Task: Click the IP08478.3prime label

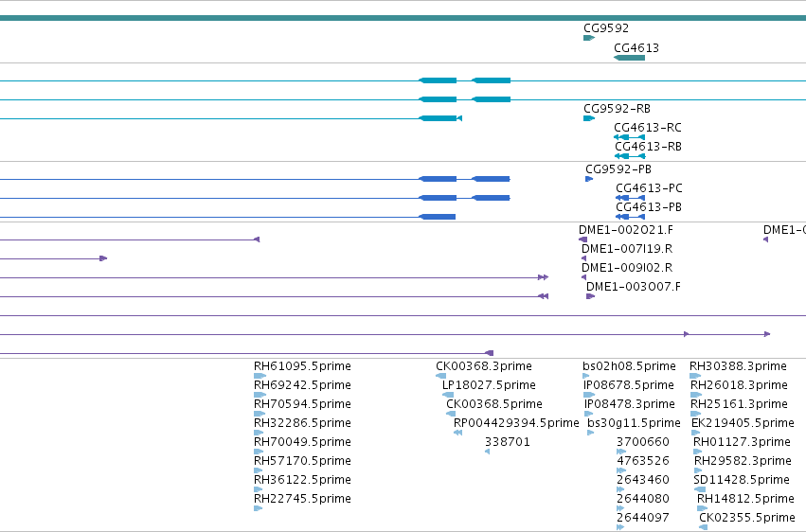Action: [630, 404]
